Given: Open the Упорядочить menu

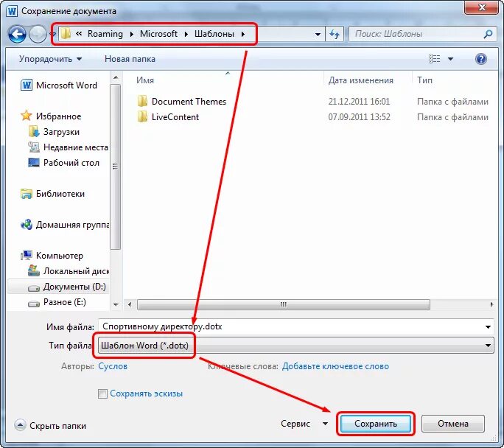Looking at the screenshot, I should coord(50,59).
